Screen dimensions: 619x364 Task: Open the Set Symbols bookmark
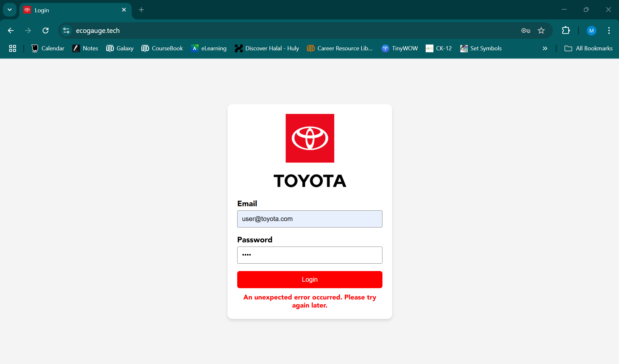point(481,48)
